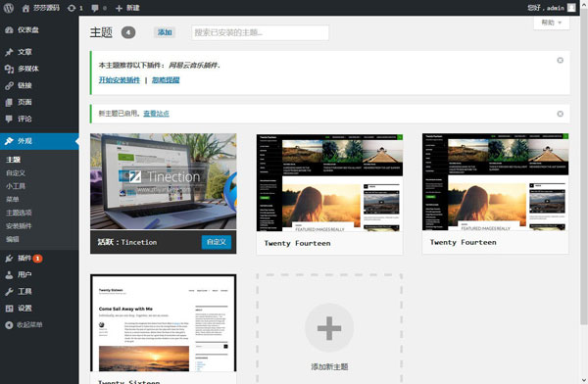The width and height of the screenshot is (588, 384).
Task: Open the site home icon in admin bar
Action: 25,8
